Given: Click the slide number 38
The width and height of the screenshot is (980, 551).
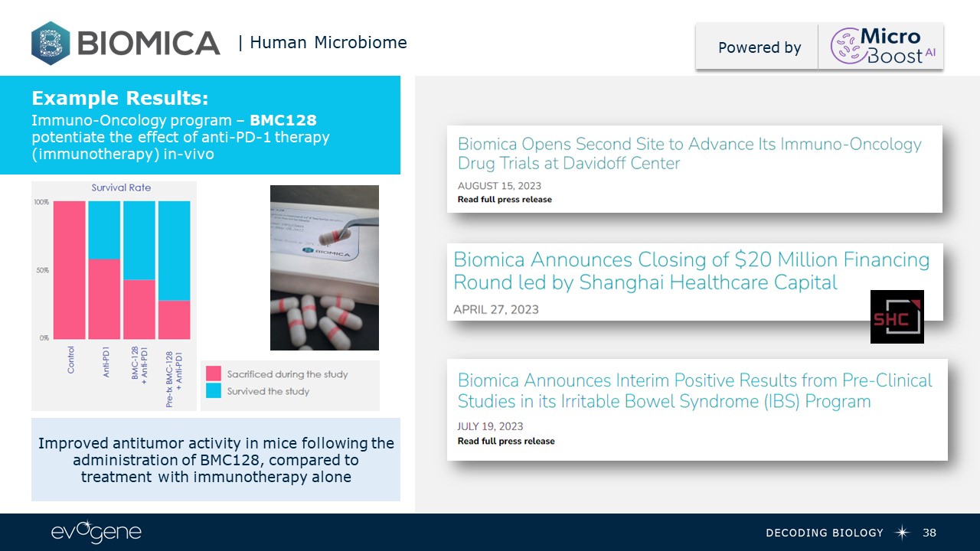Looking at the screenshot, I should (x=930, y=532).
